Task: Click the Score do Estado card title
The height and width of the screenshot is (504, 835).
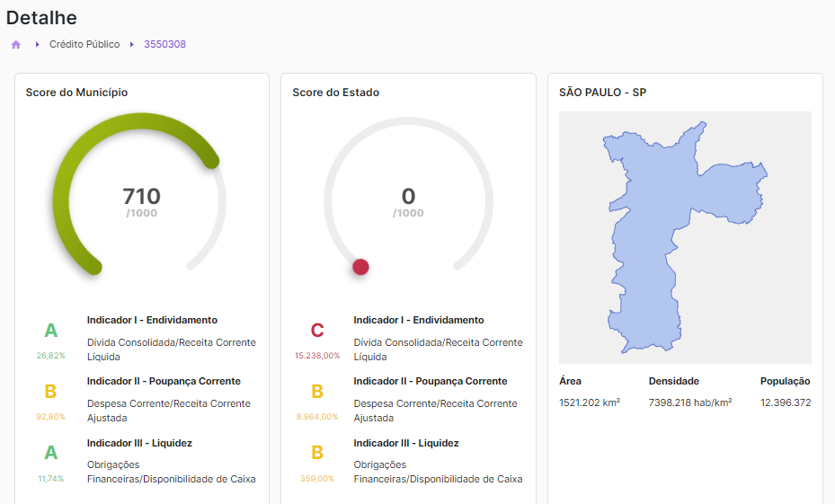Action: (335, 93)
